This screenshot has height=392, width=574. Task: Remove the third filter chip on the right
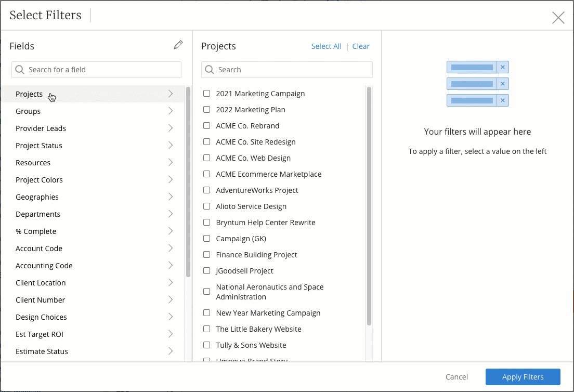pyautogui.click(x=502, y=100)
